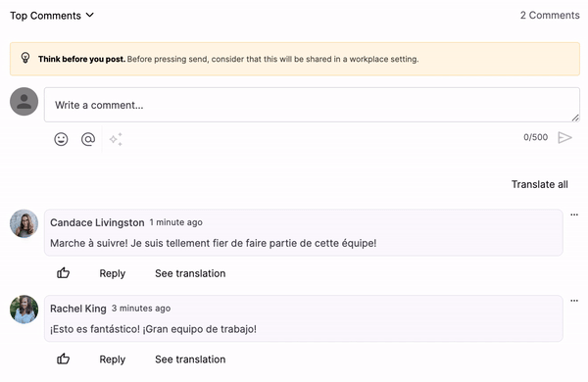Reply to Rachel King's comment
Image resolution: width=588 pixels, height=382 pixels.
[112, 359]
